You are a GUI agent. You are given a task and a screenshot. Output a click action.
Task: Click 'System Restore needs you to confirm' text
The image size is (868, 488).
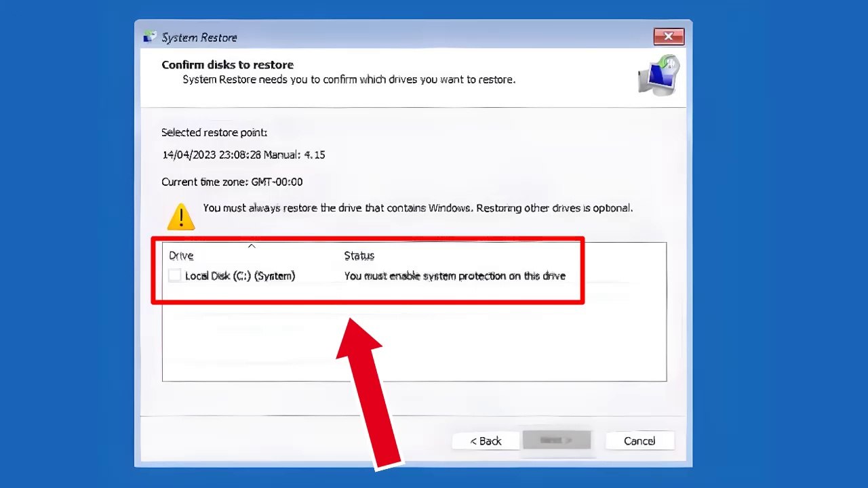pos(349,79)
